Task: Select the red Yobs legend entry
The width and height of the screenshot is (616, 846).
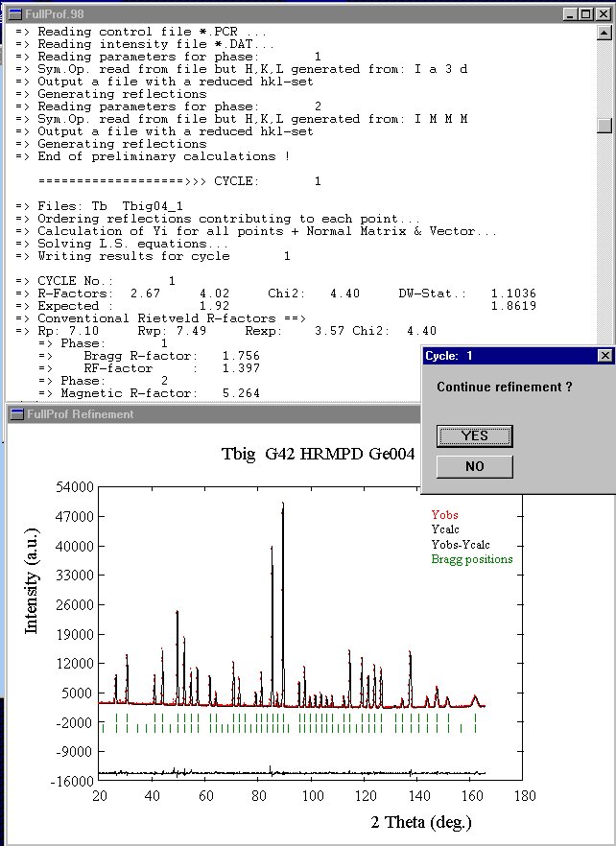Action: click(x=444, y=515)
